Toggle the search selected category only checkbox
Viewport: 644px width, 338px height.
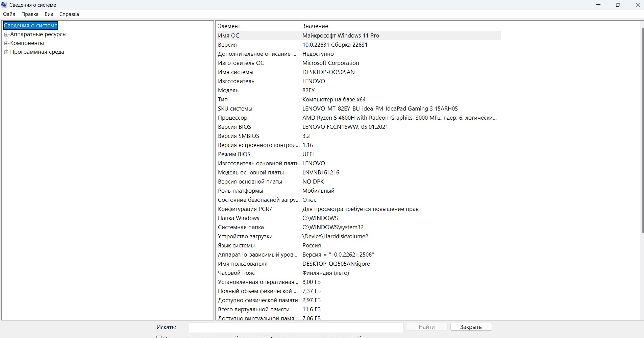click(x=159, y=337)
